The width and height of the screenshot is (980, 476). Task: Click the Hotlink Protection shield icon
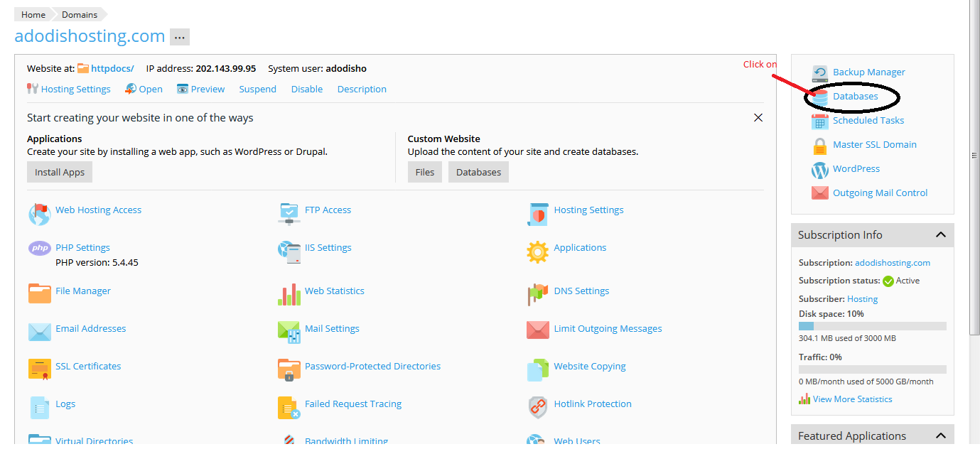tap(538, 407)
